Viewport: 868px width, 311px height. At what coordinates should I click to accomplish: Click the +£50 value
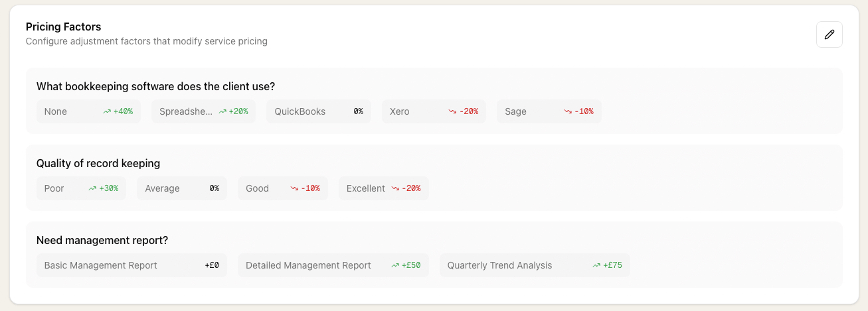tap(411, 265)
